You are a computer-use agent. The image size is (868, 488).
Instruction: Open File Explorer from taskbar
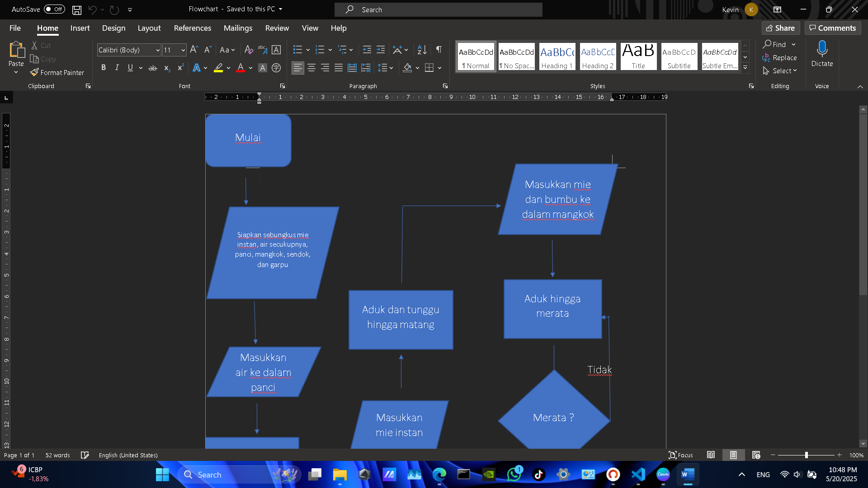click(340, 474)
